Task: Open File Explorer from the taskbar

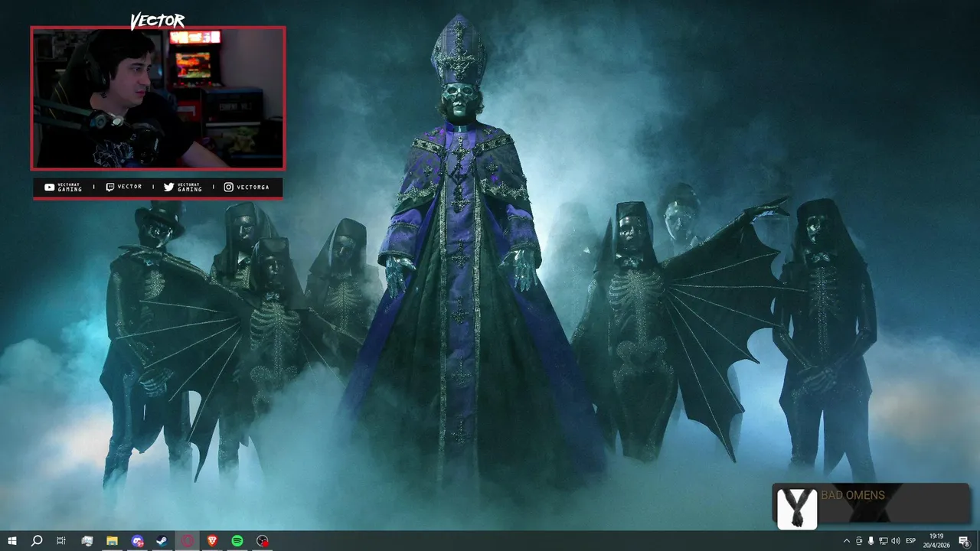Action: click(112, 541)
